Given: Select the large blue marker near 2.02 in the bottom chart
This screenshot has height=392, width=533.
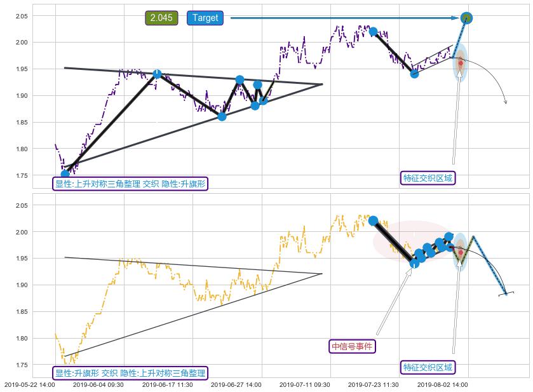Looking at the screenshot, I should click(x=373, y=220).
